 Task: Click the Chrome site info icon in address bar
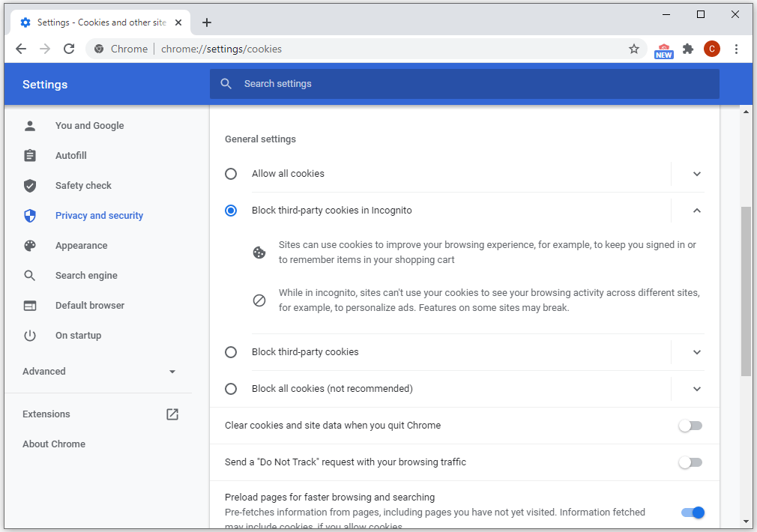tap(99, 49)
